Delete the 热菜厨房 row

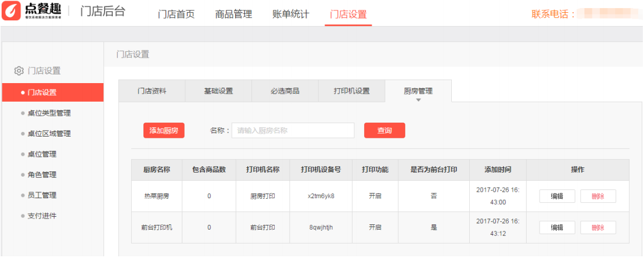[x=598, y=196]
